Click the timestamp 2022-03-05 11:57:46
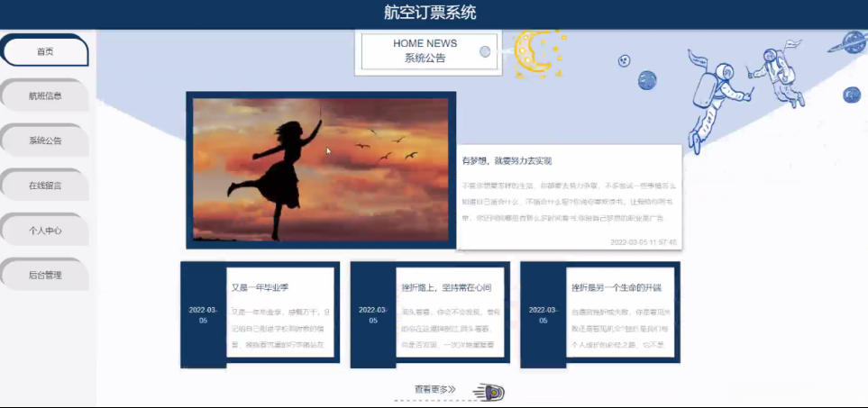Image resolution: width=868 pixels, height=408 pixels. pyautogui.click(x=644, y=242)
